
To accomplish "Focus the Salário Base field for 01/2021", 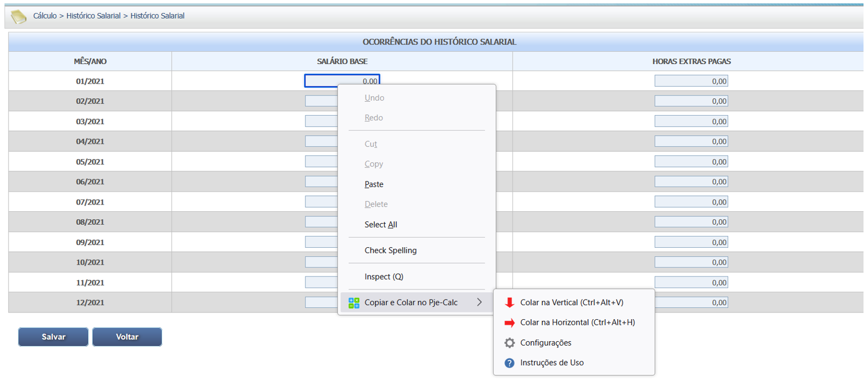I will point(342,81).
